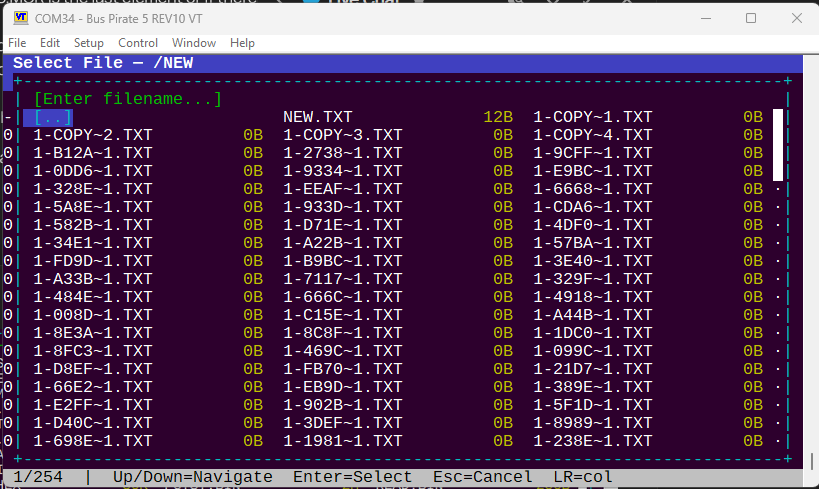Click the white scrollbar thumb in file list
The width and height of the screenshot is (819, 489).
[x=777, y=145]
